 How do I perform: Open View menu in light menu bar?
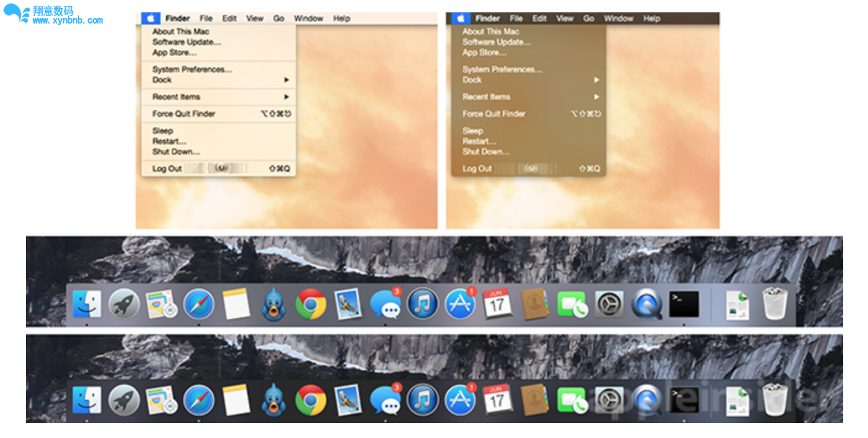pos(255,19)
